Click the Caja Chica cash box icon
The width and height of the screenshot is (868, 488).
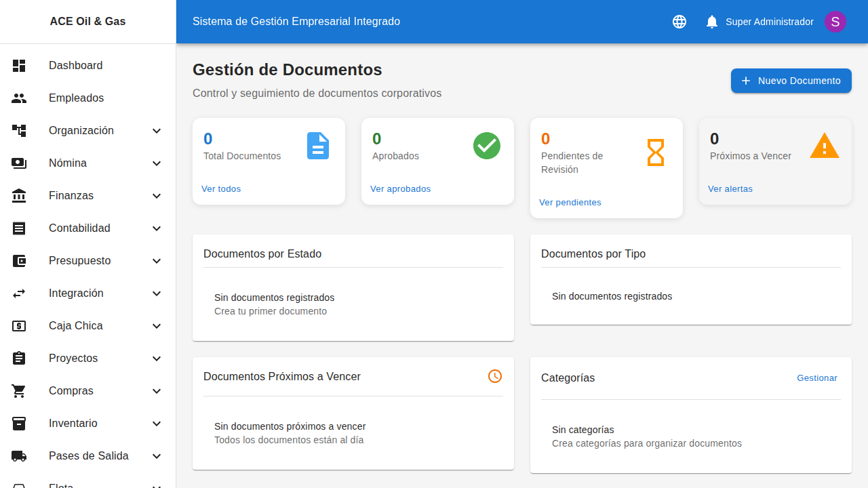click(x=19, y=325)
